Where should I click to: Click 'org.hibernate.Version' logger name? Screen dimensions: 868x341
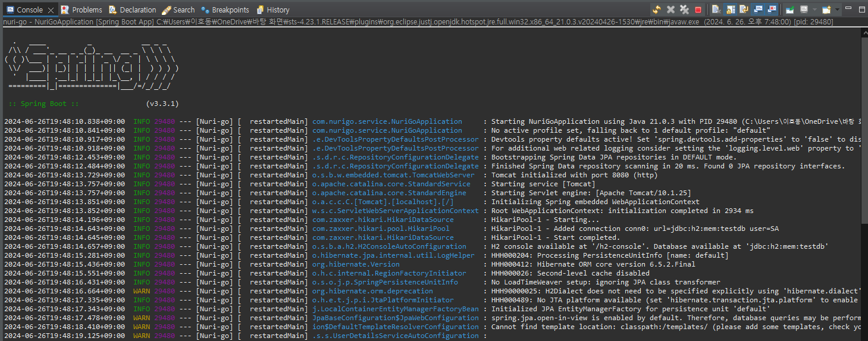(356, 264)
